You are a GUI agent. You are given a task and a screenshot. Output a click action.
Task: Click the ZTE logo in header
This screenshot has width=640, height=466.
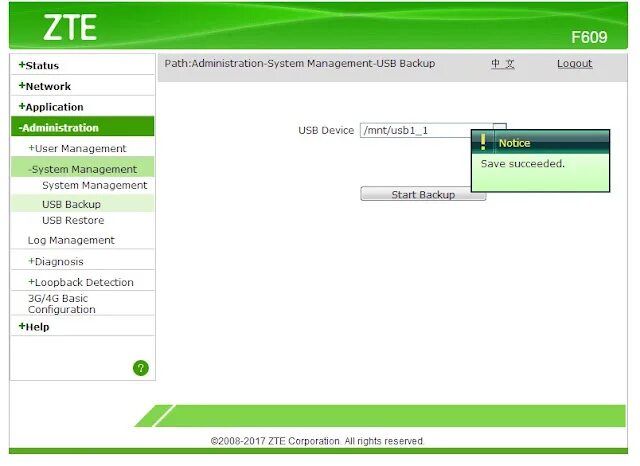(70, 27)
